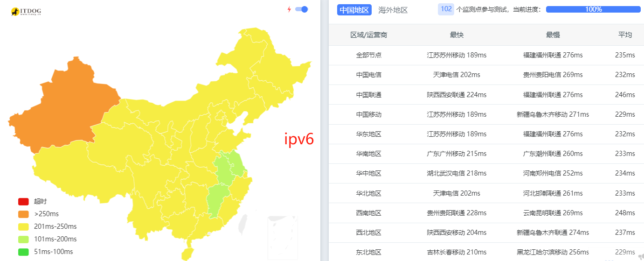Click the 平均 column header
The height and width of the screenshot is (261, 644).
coord(625,35)
